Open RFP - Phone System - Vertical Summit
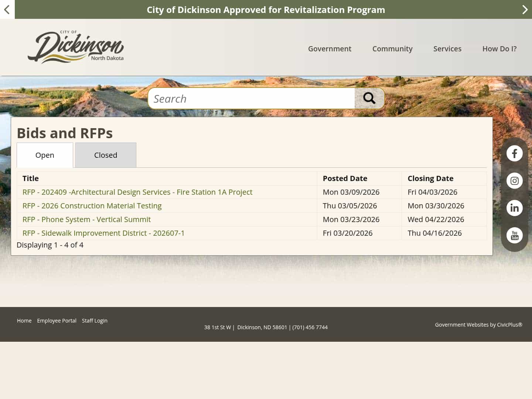Image resolution: width=532 pixels, height=399 pixels. 86,219
